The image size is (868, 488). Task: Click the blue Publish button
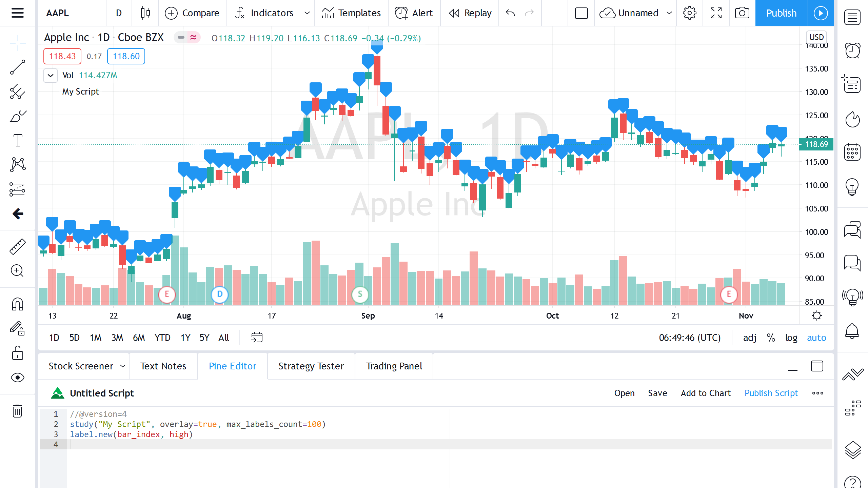tap(781, 13)
